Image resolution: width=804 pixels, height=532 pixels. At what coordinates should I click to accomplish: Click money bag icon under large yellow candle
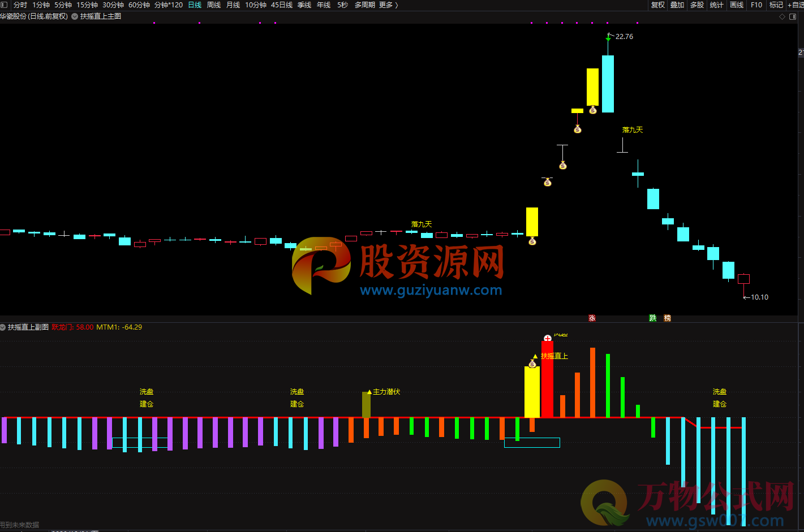532,241
